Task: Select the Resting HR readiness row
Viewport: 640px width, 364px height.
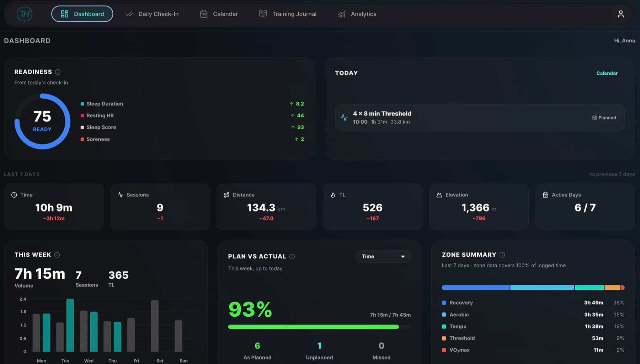Action: pyautogui.click(x=192, y=116)
